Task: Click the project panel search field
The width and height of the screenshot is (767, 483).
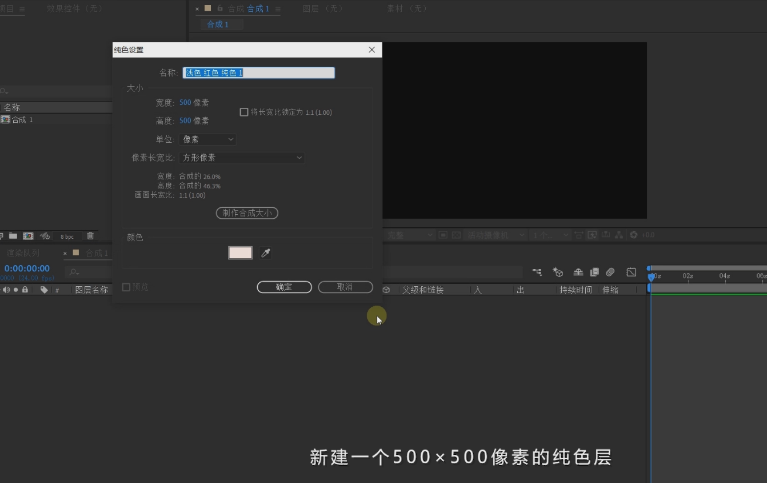Action: click(x=55, y=91)
